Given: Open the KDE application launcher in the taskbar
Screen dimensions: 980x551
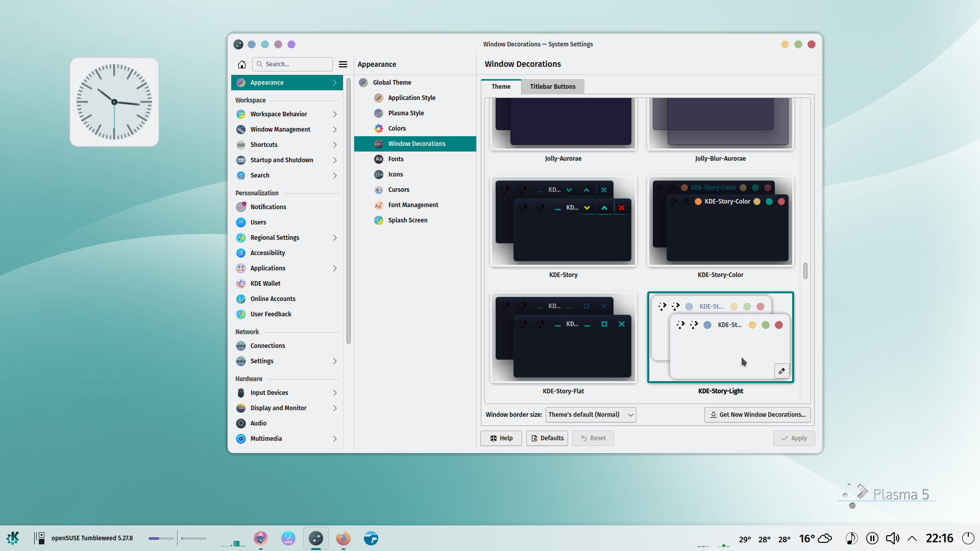Looking at the screenshot, I should pyautogui.click(x=13, y=538).
